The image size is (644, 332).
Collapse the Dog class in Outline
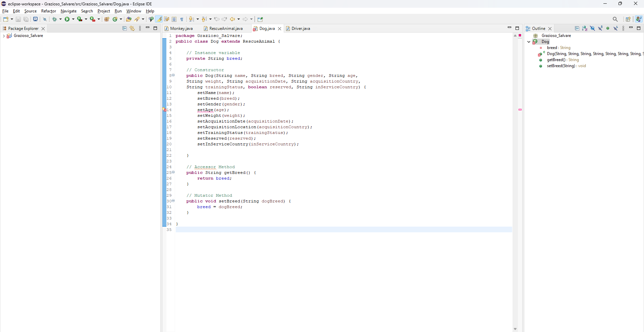point(529,42)
